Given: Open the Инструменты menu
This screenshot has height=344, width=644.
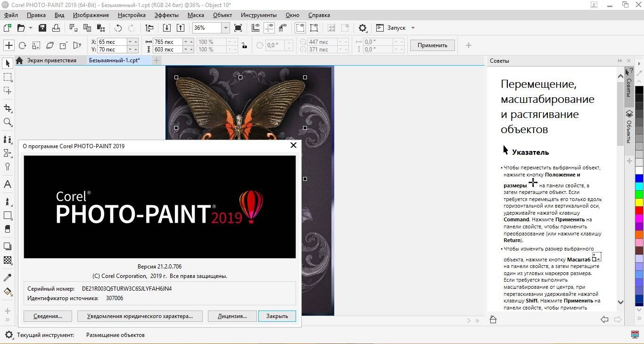Looking at the screenshot, I should pyautogui.click(x=259, y=15).
